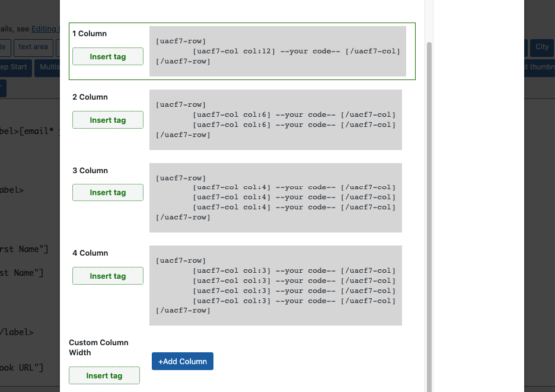555x392 pixels.
Task: Click Insert tag for 2 Column layout
Action: (107, 120)
